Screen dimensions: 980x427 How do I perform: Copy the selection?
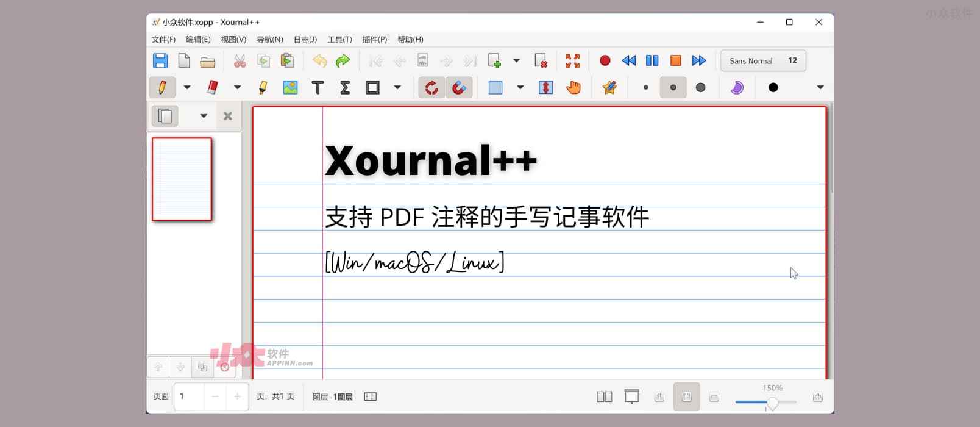click(263, 60)
